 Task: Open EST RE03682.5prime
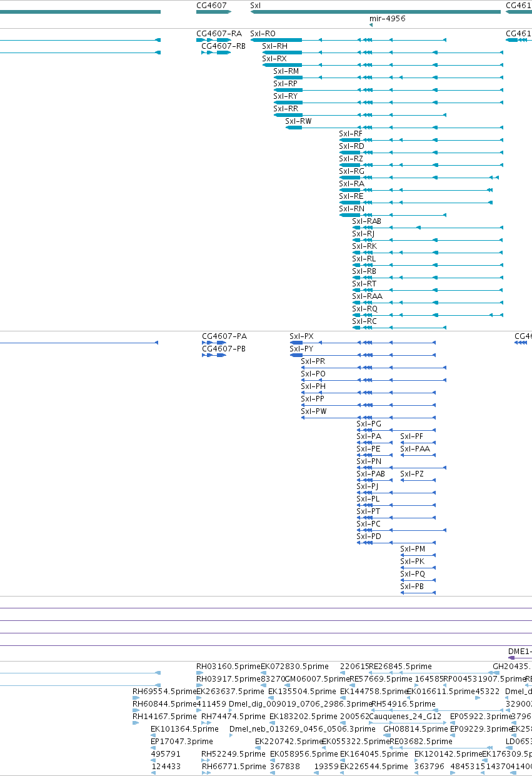[x=421, y=742]
